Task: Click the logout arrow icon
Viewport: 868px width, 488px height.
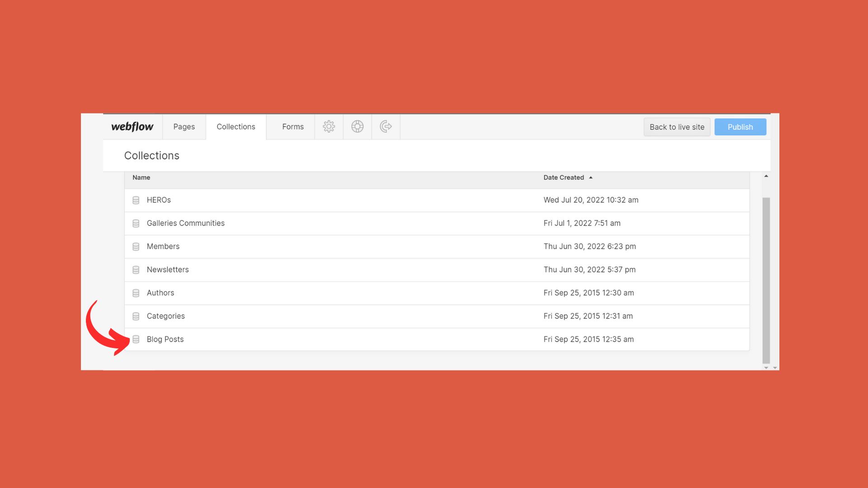Action: click(386, 127)
